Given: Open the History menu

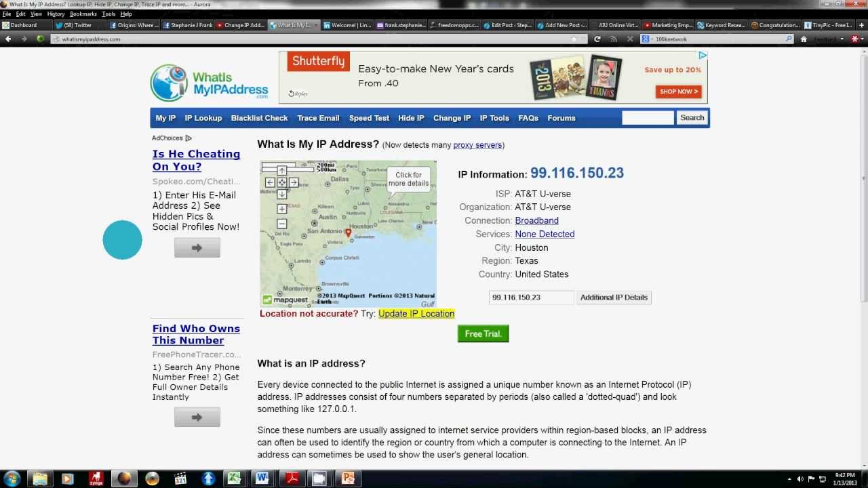Looking at the screenshot, I should click(x=56, y=14).
